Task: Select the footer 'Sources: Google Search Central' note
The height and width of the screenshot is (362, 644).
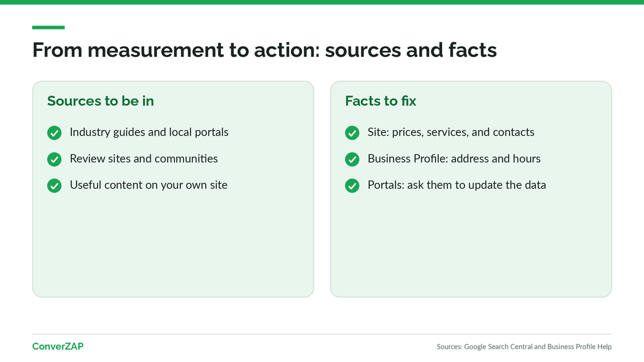Action: pyautogui.click(x=524, y=347)
